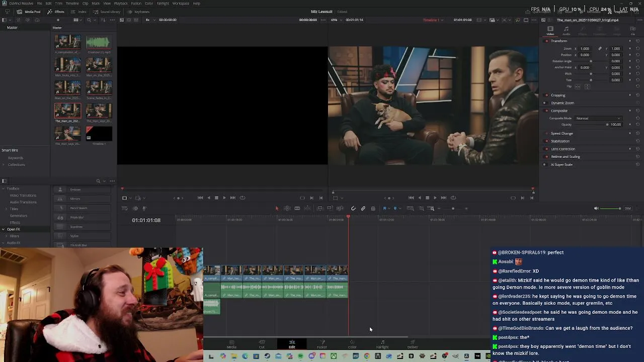
Task: Adjust the audio volume slider
Action: [611, 208]
